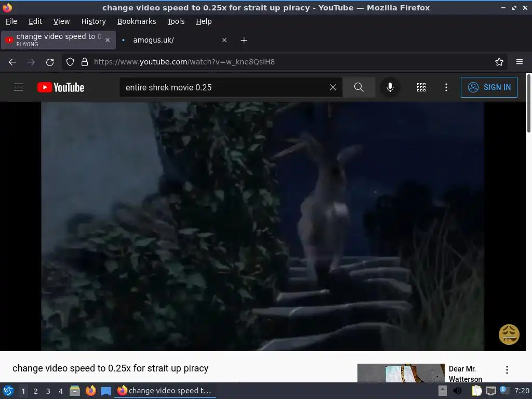Screen dimensions: 532x399
Task: Click the clock showing 7:20
Action: [522, 391]
